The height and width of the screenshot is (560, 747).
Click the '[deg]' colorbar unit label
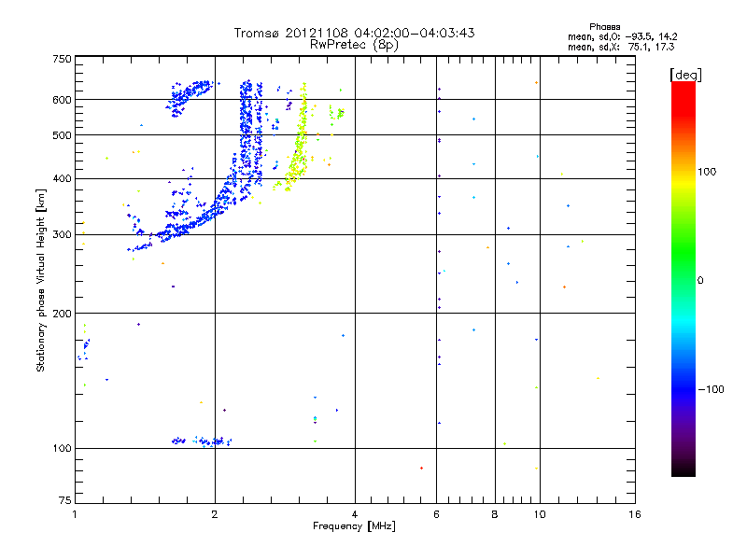click(685, 75)
